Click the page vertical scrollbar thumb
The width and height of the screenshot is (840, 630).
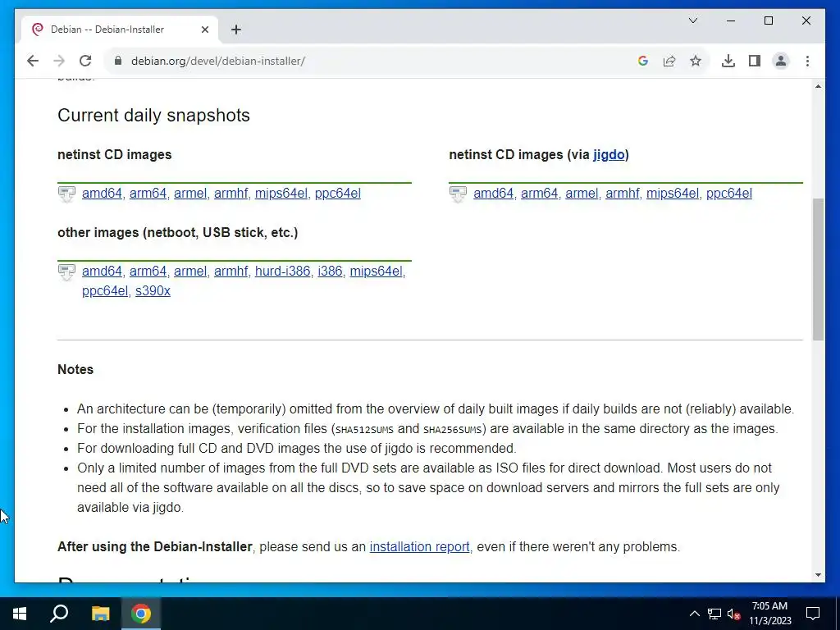point(818,269)
